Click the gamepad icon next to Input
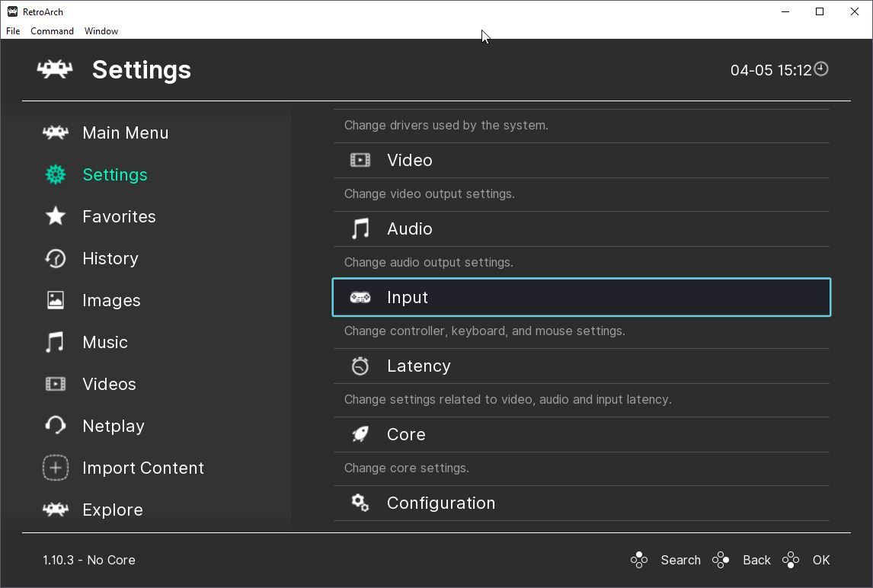The height and width of the screenshot is (588, 873). 360,297
